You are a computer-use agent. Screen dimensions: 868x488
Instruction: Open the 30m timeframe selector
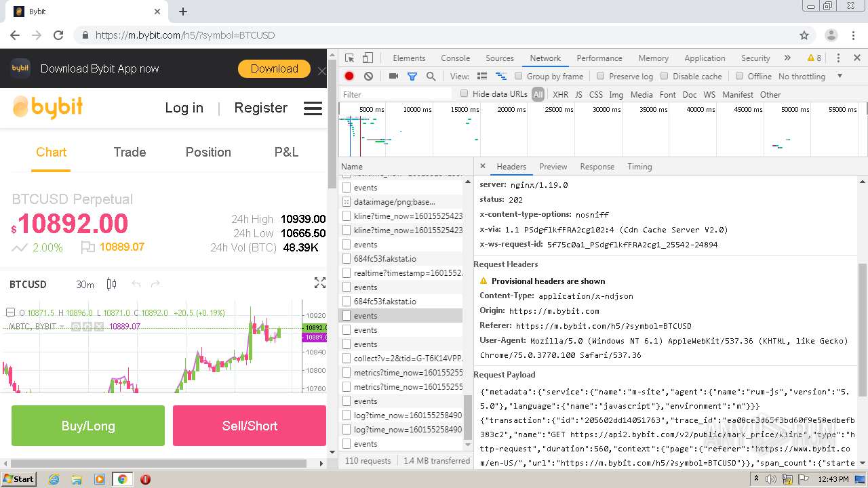[x=85, y=285]
